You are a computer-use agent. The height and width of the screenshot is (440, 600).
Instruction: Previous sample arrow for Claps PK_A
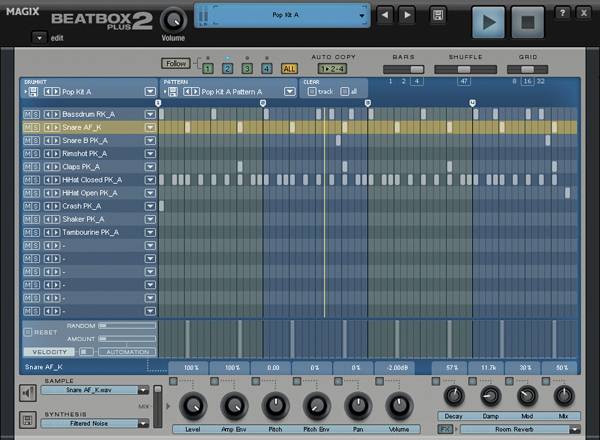click(48, 167)
